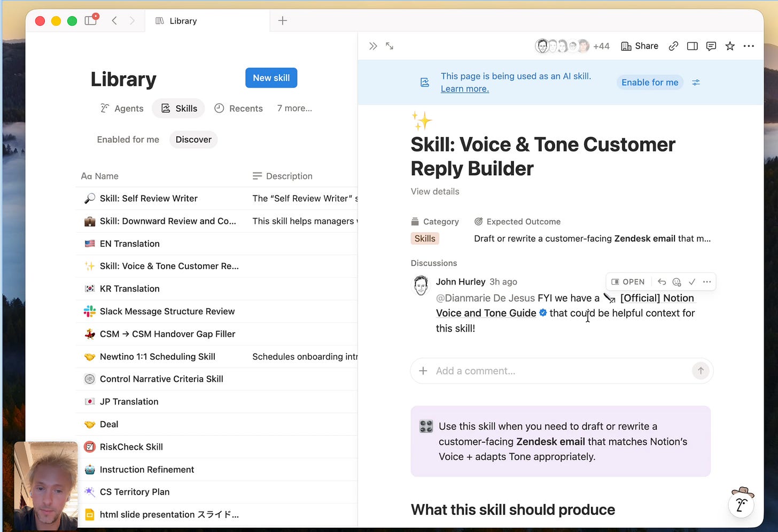
Task: Reply to John Hurley's comment
Action: click(x=662, y=281)
